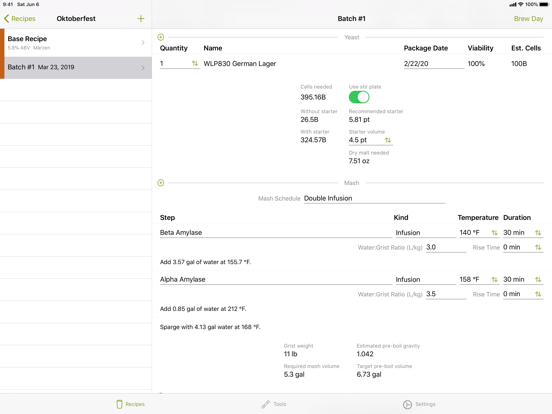This screenshot has height=414, width=552.
Task: Adjust Beta Amylase 140 °F temperature stepper
Action: pos(495,233)
